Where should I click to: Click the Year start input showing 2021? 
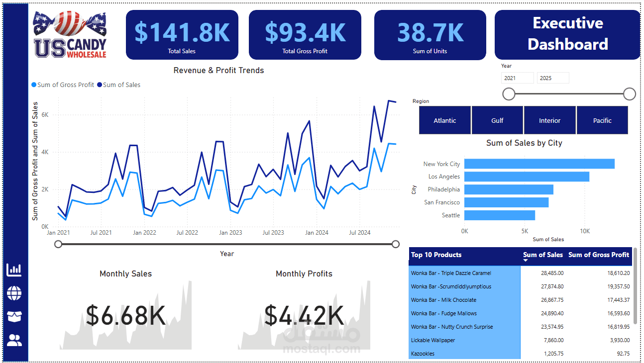517,78
